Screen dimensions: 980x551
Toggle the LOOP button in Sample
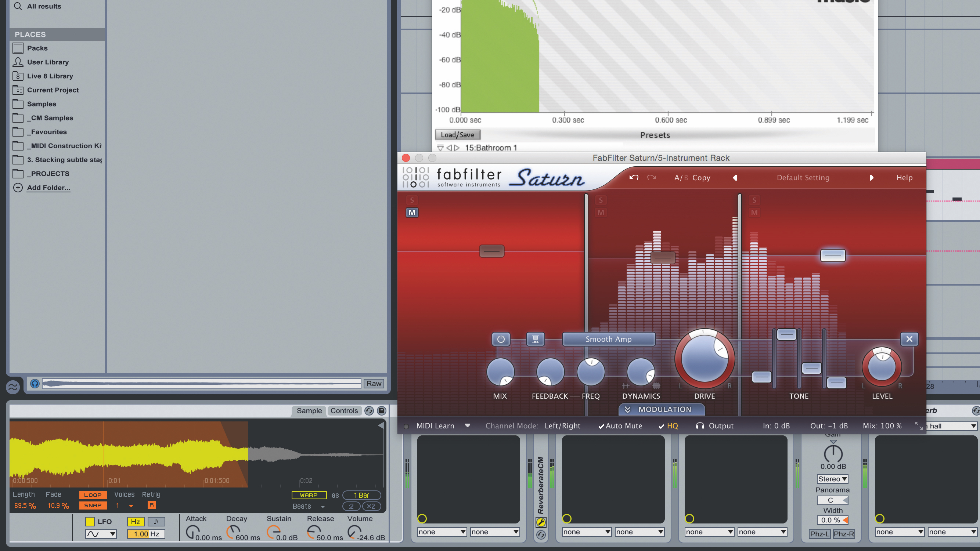pos(93,495)
